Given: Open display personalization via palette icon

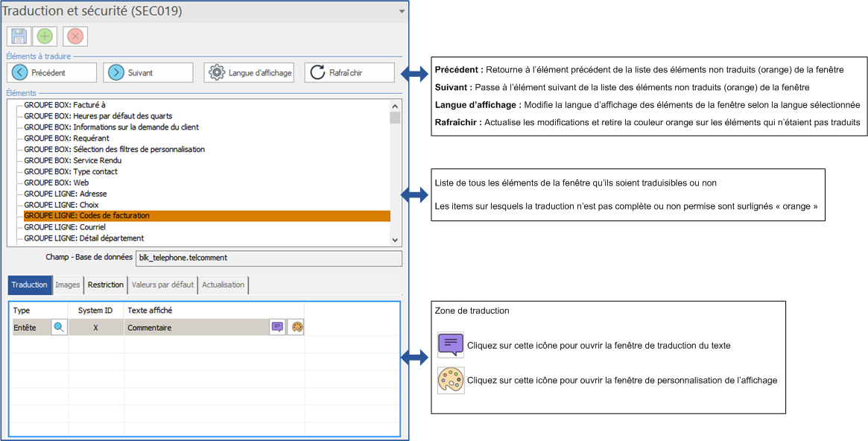Looking at the screenshot, I should pyautogui.click(x=296, y=327).
